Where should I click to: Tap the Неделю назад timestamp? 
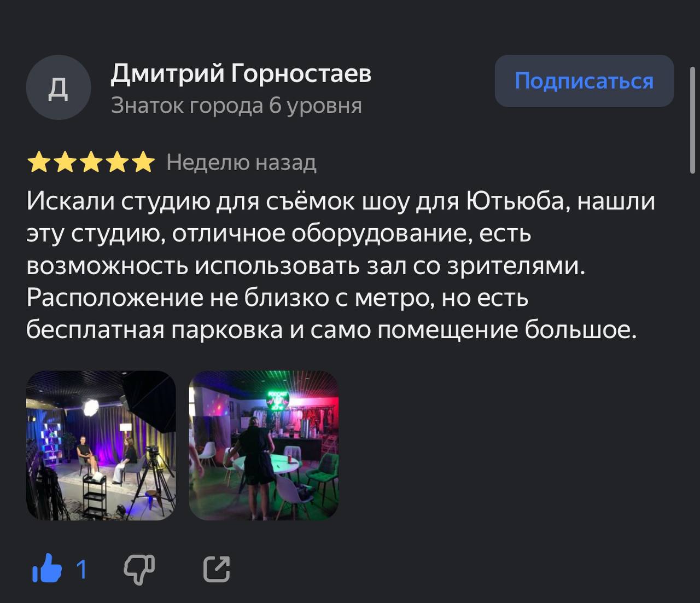241,163
